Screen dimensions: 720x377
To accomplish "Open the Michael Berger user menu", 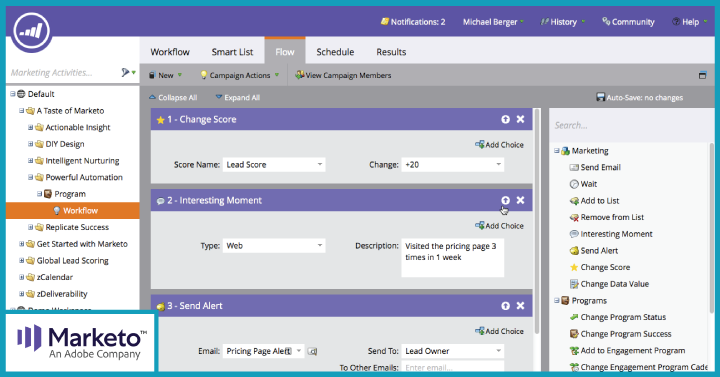I will pyautogui.click(x=493, y=22).
